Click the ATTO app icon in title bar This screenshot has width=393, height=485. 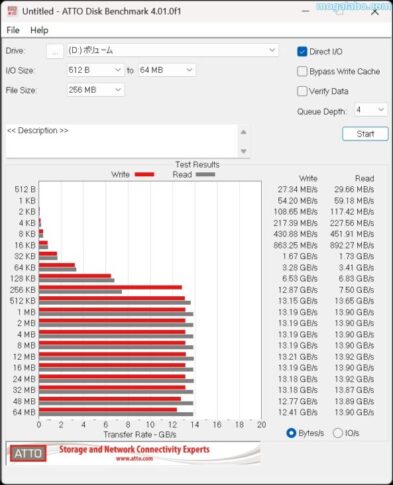(x=12, y=11)
